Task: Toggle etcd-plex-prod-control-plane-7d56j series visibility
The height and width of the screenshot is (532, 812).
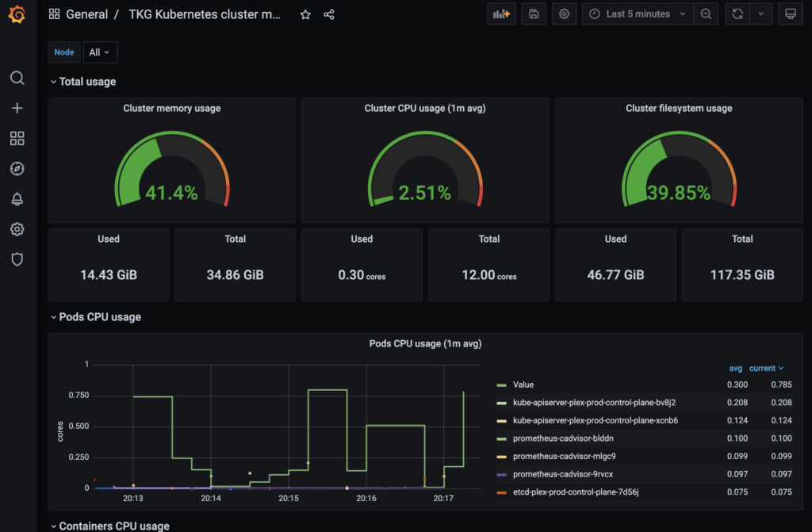Action: click(x=576, y=492)
